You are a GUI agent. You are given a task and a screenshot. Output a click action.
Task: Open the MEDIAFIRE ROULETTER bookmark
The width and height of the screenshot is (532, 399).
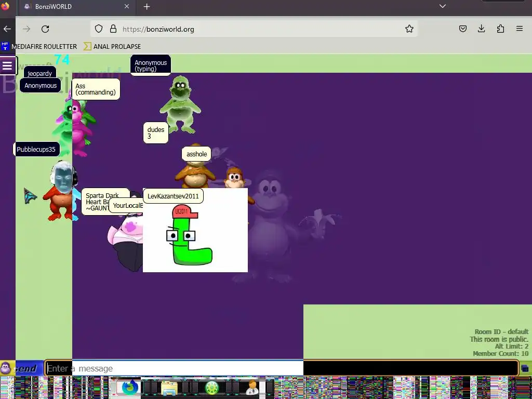[39, 46]
